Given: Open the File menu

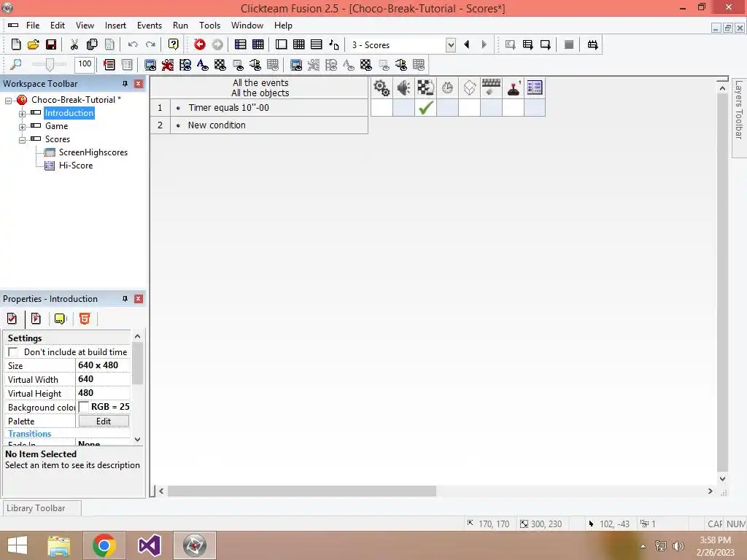Looking at the screenshot, I should pos(33,26).
